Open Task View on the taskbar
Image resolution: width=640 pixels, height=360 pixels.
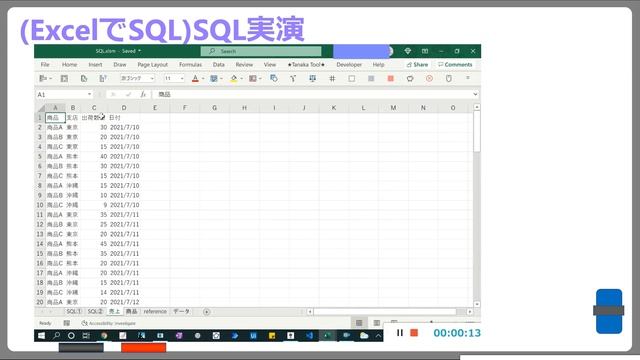click(86, 336)
